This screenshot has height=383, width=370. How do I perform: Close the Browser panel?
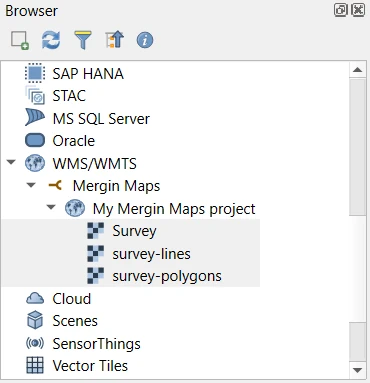(x=358, y=10)
